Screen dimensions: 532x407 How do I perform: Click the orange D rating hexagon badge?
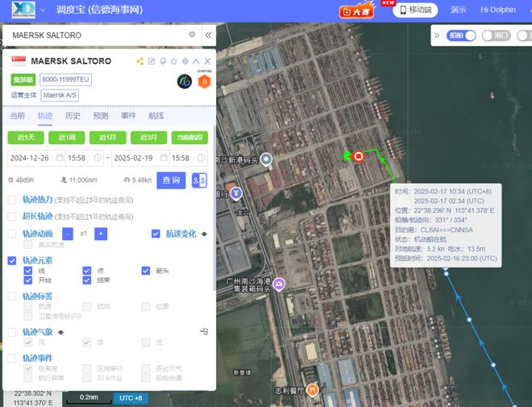click(x=204, y=81)
